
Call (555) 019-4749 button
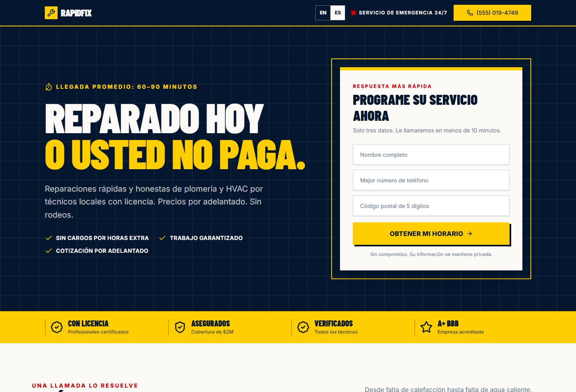(x=492, y=13)
